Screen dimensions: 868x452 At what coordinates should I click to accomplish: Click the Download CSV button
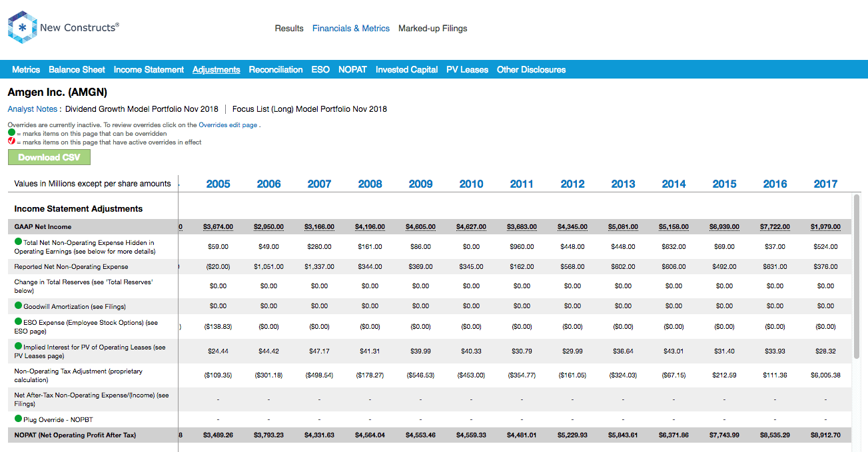49,157
